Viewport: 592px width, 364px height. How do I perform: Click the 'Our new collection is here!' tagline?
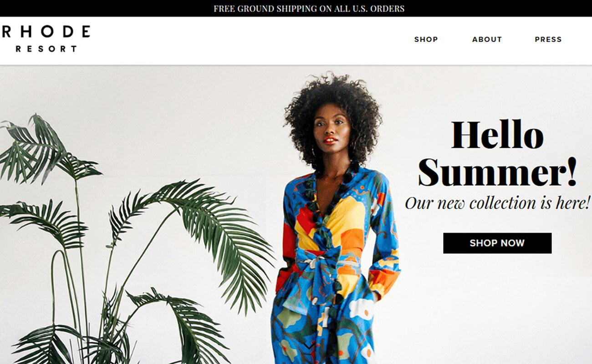pos(497,203)
